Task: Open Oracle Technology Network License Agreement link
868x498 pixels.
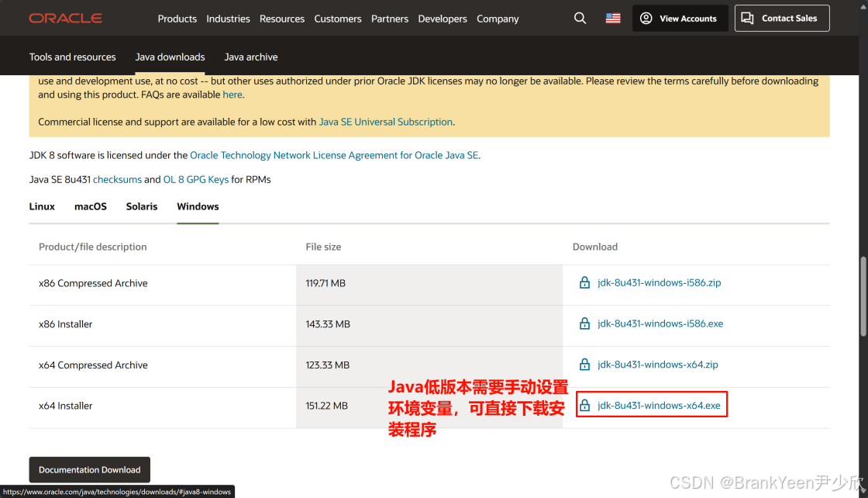Action: [x=334, y=156]
